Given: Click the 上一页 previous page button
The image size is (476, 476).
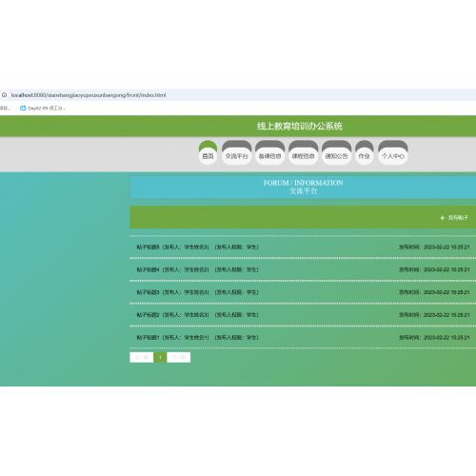Looking at the screenshot, I should coord(142,357).
